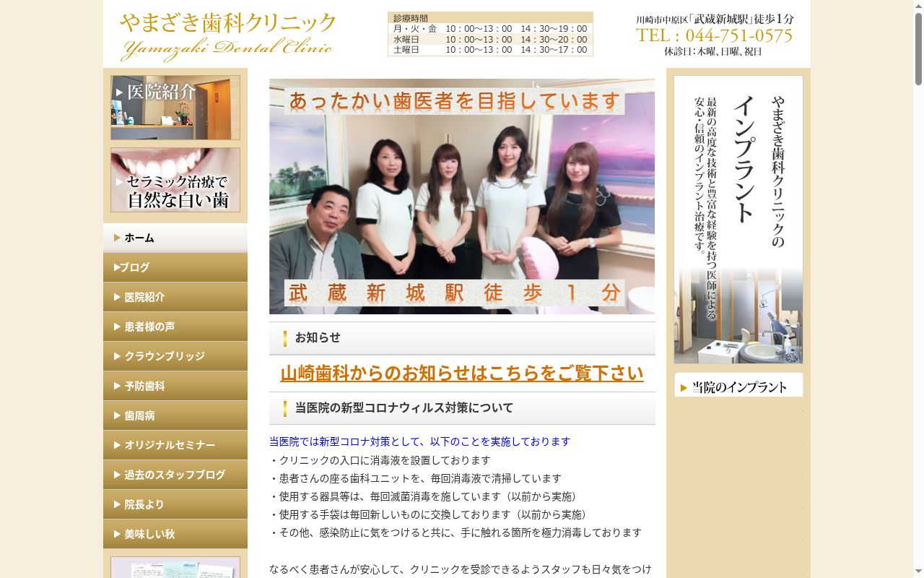Viewport: 924px width, 578px height.
Task: Open 歯周病 menu item
Action: (x=175, y=415)
